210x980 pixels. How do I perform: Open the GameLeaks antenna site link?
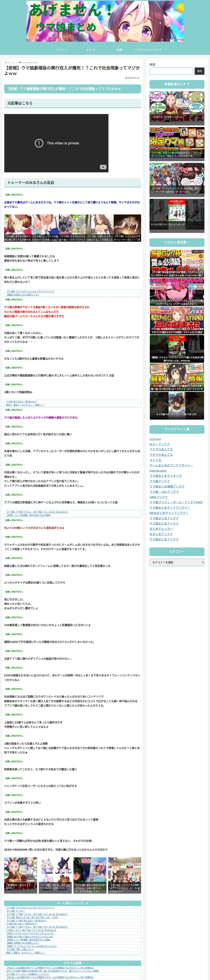pos(171,468)
